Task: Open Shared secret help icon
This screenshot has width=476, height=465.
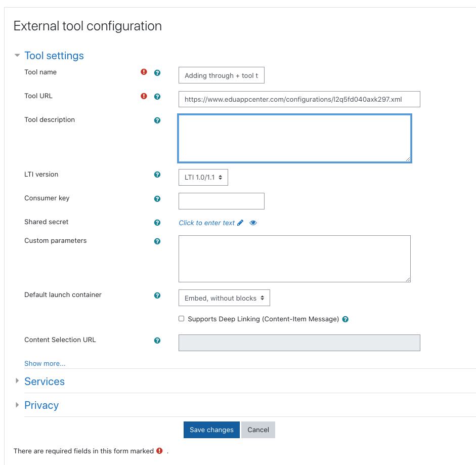Action: click(x=157, y=222)
